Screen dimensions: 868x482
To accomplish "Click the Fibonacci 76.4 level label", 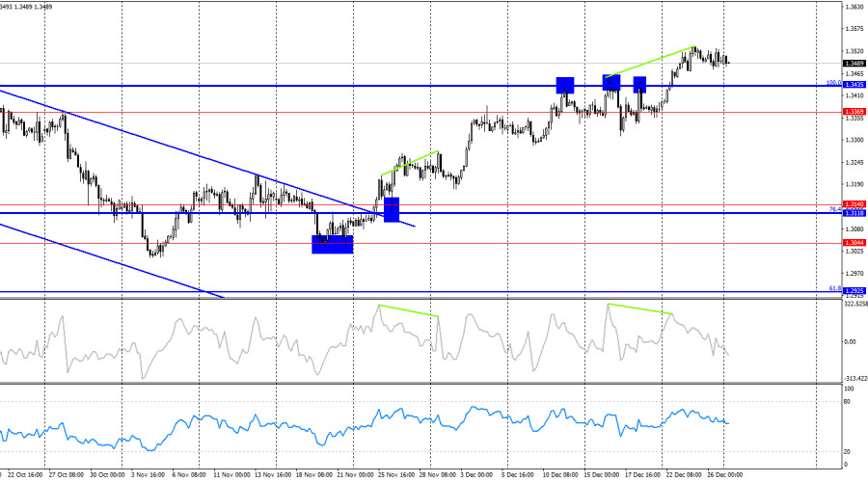I will point(835,209).
